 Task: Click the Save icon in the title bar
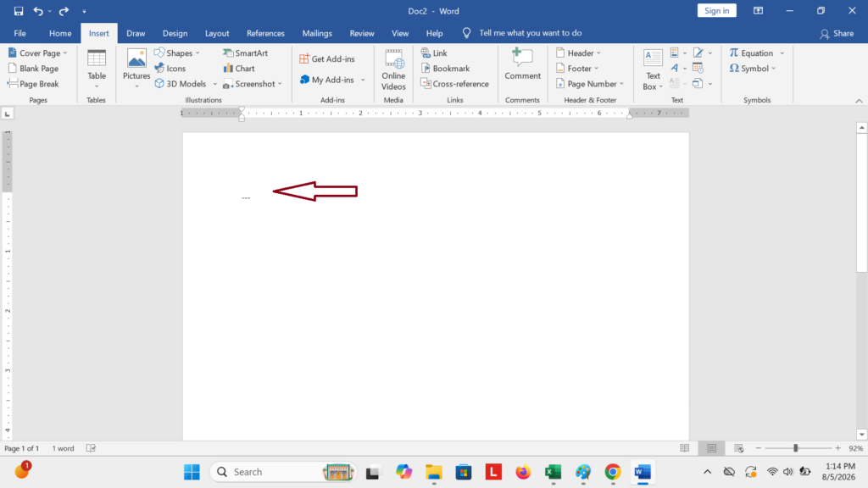click(x=19, y=11)
